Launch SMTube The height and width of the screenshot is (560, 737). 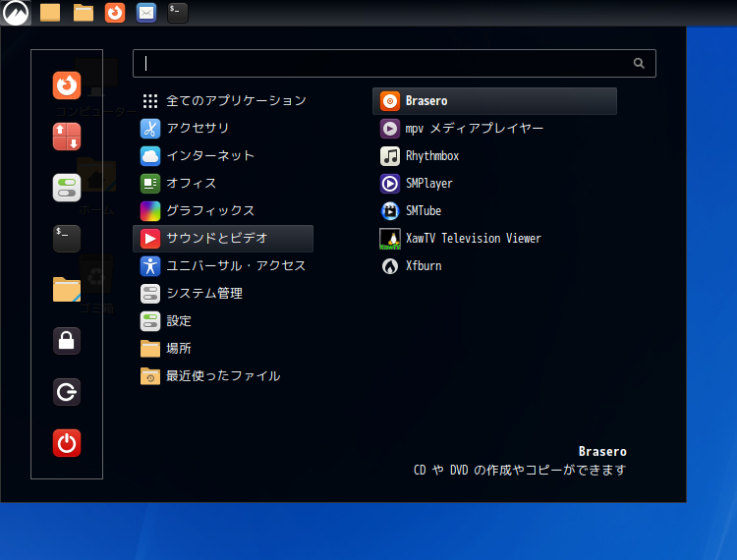(494, 211)
